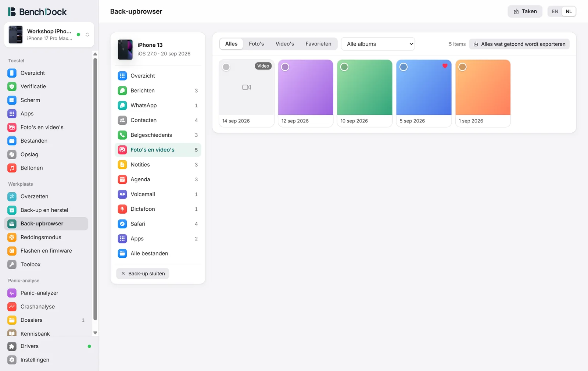Open the 10 sep 2026 green thumbnail
Screen dimensions: 588x371
point(365,88)
